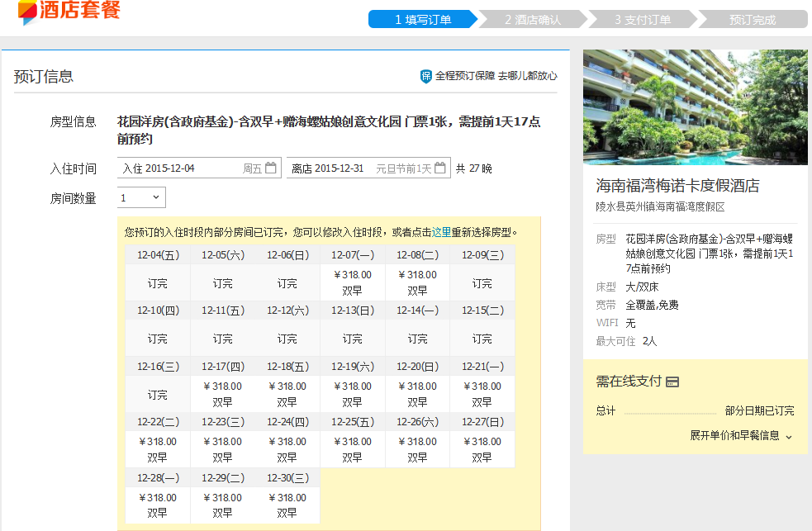Select the 12-25(五) date price cell
The image size is (812, 531).
pyautogui.click(x=353, y=449)
